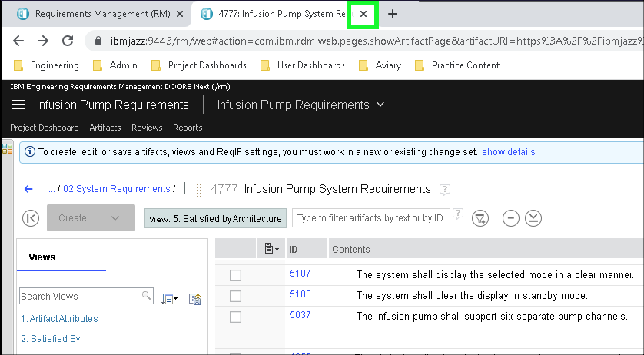Click the view settings icon beside Search Views

[x=194, y=298]
